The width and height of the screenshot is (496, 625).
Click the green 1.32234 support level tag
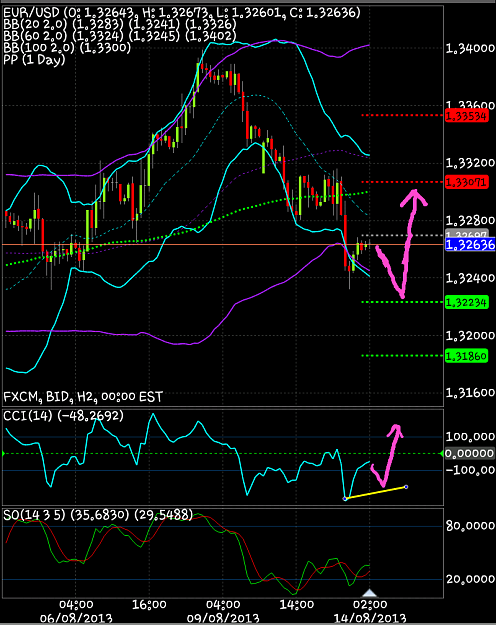[466, 303]
